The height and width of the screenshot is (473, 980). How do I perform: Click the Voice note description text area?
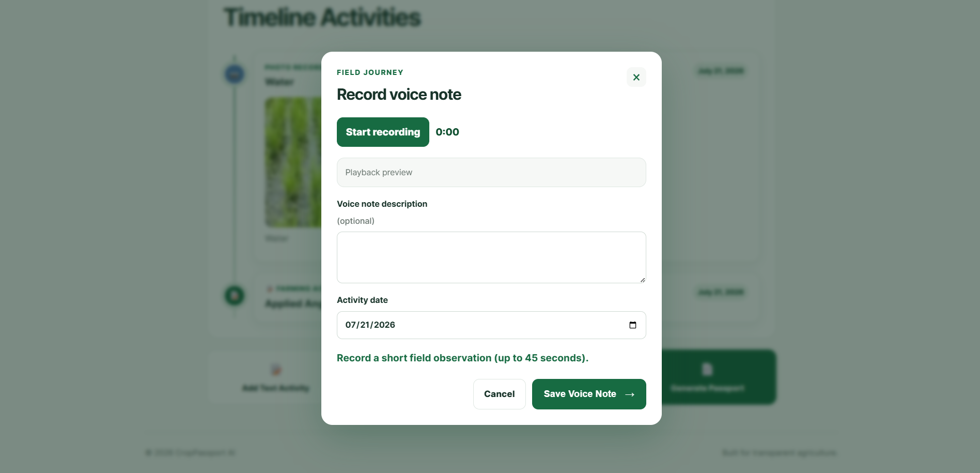pos(491,257)
